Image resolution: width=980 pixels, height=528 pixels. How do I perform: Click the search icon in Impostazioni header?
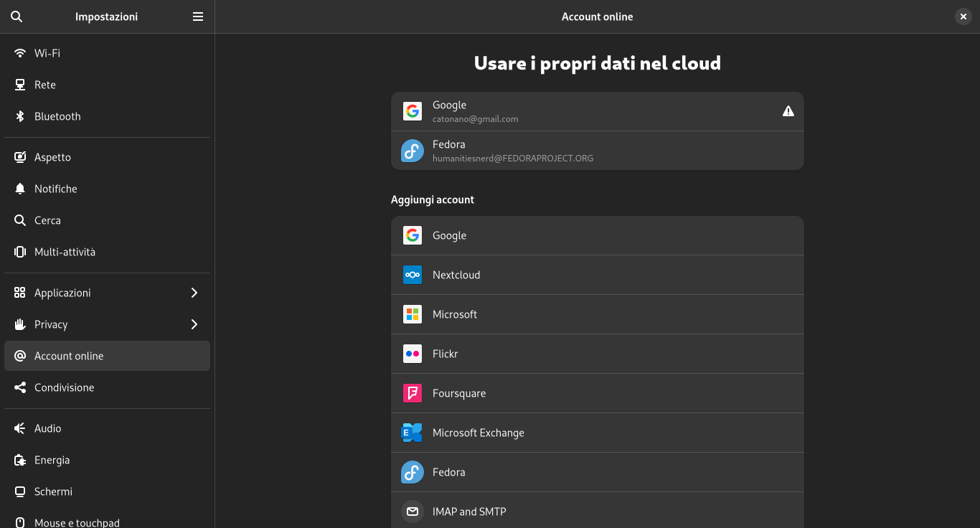click(17, 16)
